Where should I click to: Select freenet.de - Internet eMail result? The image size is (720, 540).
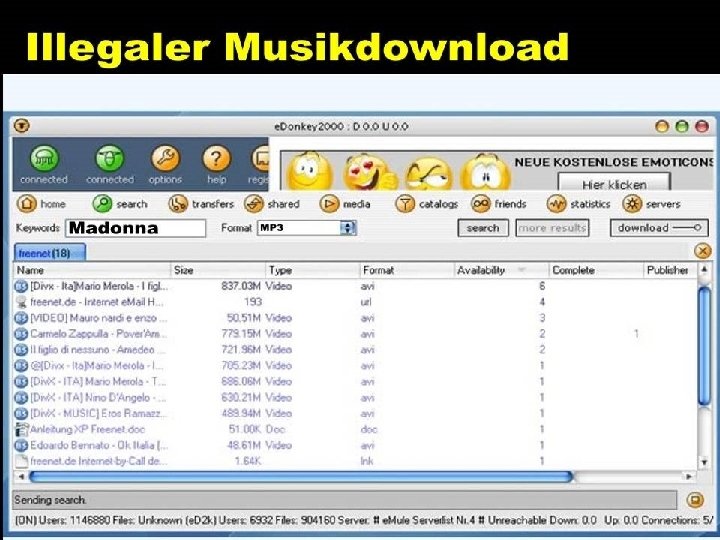355,302
